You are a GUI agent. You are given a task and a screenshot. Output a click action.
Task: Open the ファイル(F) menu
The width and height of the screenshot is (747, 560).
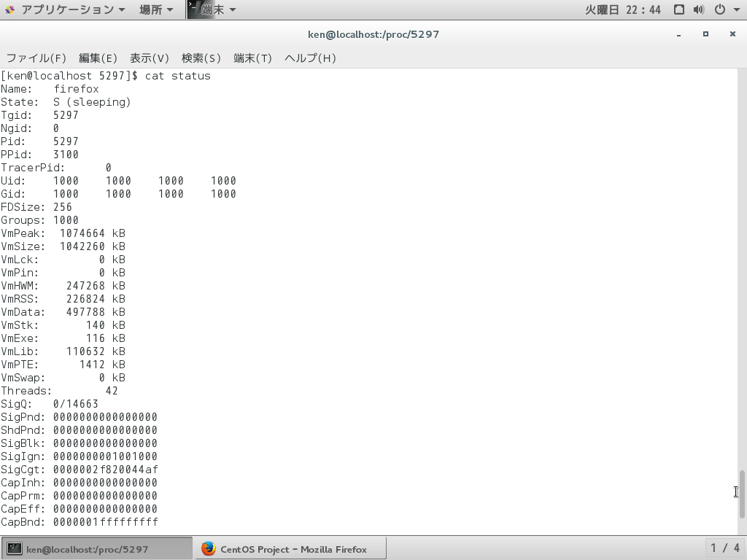(x=36, y=58)
